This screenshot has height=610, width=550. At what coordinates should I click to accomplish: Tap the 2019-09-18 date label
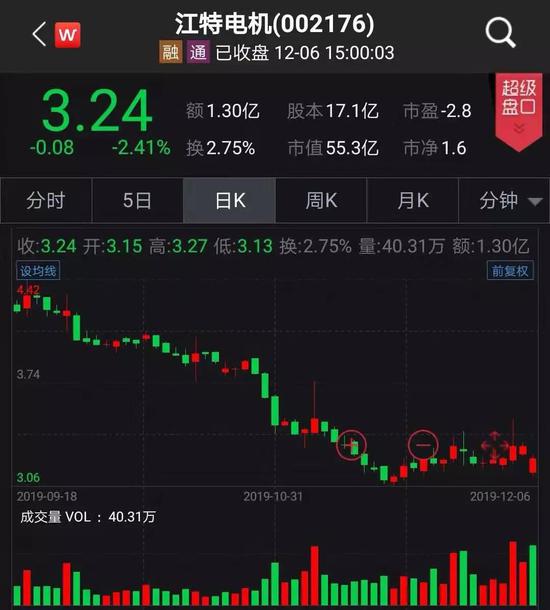pos(47,496)
